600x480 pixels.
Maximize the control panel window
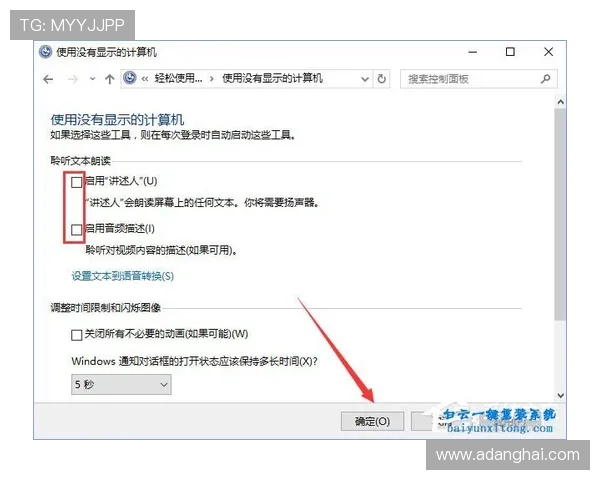(510, 52)
